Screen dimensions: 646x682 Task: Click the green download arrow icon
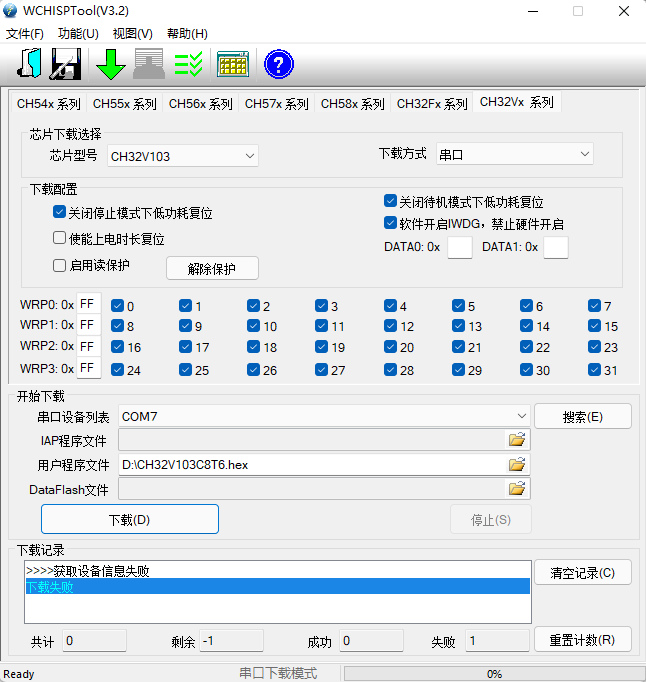pyautogui.click(x=111, y=64)
